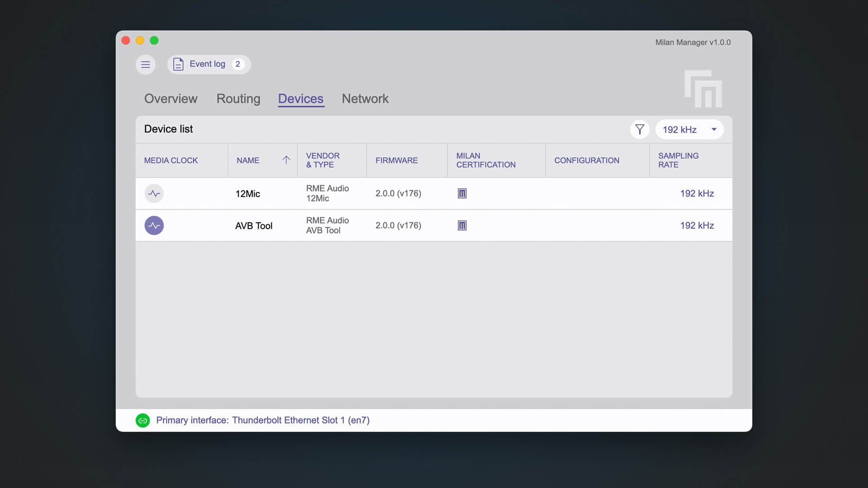Screen dimensions: 868x488
Task: Change 12Mic sampling rate 192 kHz
Action: click(697, 193)
